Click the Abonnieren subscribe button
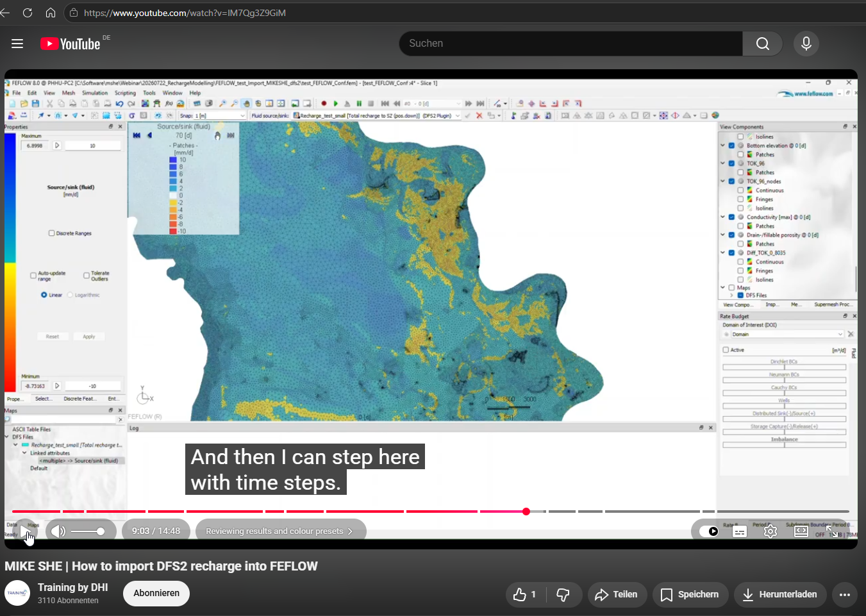 coord(156,594)
